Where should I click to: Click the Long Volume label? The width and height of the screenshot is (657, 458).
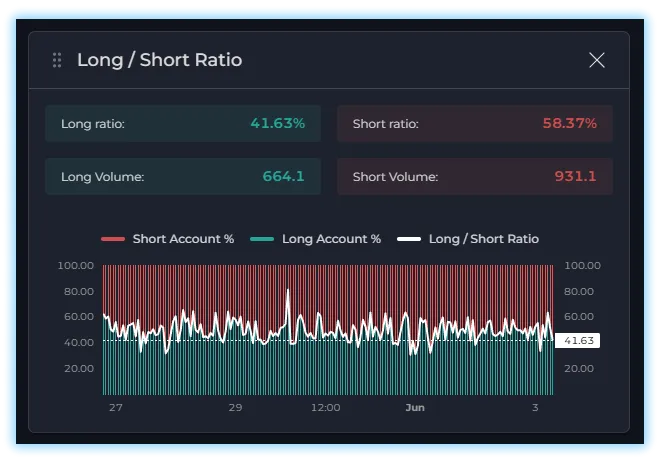102,177
